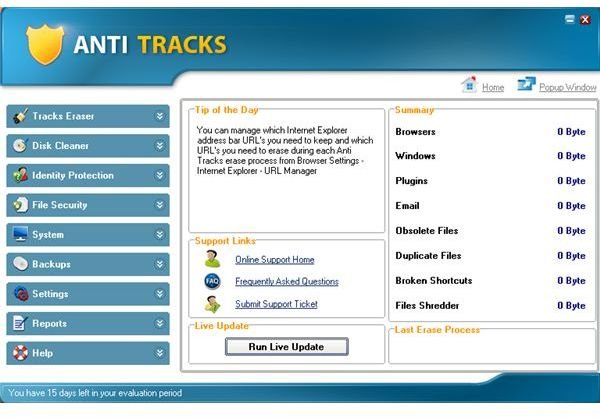The image size is (600, 418).
Task: Click the Files Shredder summary label
Action: point(427,305)
